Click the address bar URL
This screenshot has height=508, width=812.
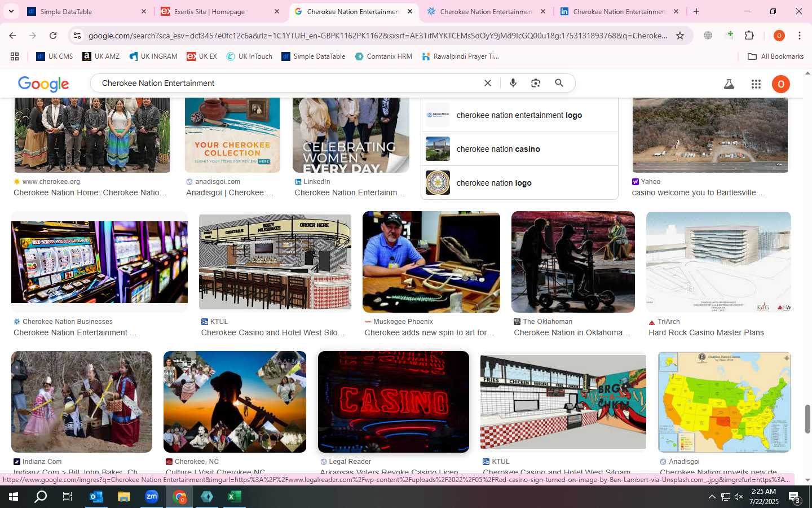pos(377,36)
